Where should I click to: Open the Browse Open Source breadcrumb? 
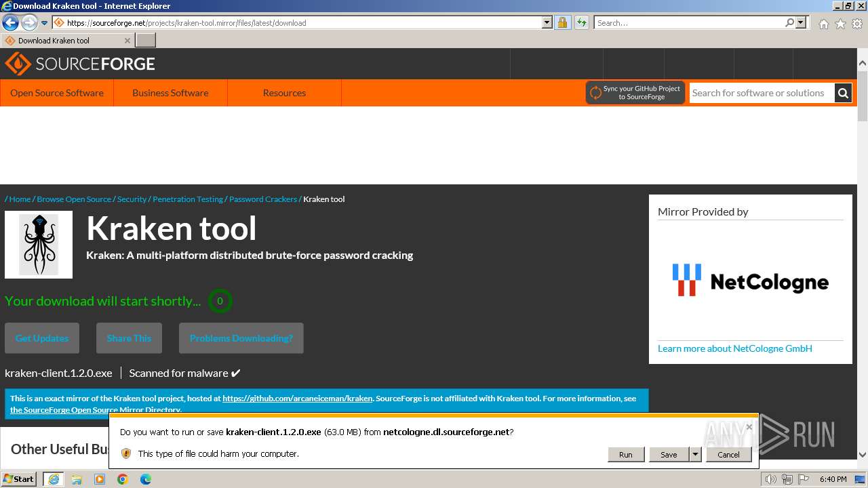coord(74,199)
